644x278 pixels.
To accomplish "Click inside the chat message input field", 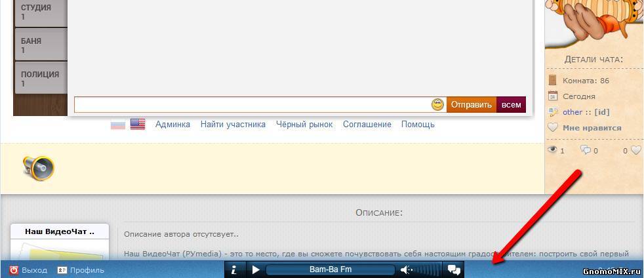I will (251, 105).
